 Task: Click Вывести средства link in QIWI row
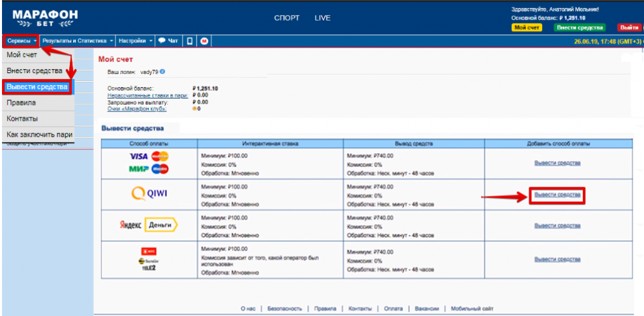pyautogui.click(x=557, y=195)
